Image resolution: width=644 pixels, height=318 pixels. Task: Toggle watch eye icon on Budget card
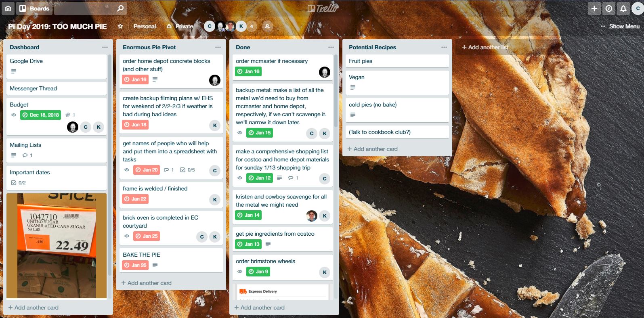click(x=14, y=115)
